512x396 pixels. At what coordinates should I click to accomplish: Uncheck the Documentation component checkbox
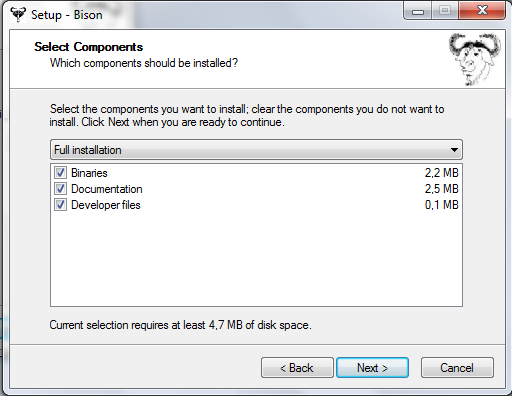point(60,189)
